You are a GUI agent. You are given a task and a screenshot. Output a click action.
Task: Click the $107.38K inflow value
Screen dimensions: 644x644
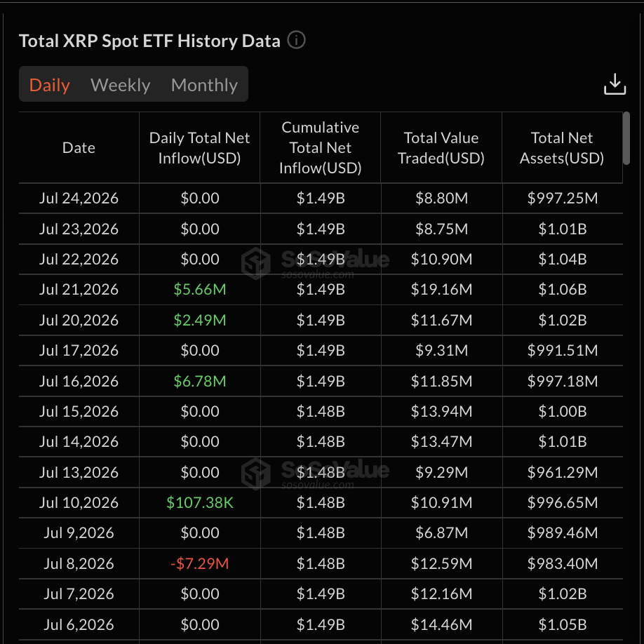(x=200, y=503)
